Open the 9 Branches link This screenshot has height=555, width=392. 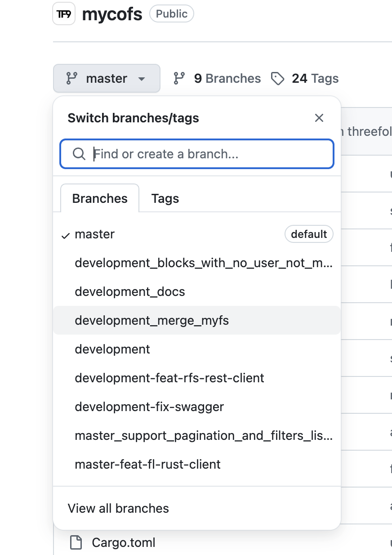click(x=227, y=79)
